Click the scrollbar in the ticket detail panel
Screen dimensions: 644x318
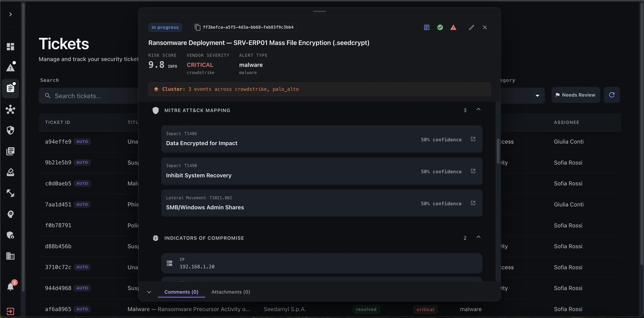[x=498, y=151]
